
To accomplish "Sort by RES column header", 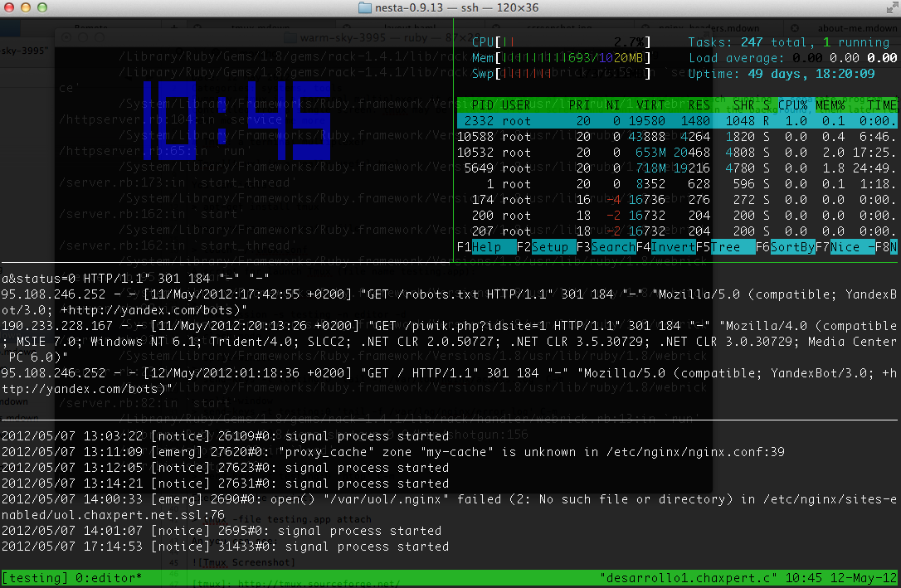I will coord(699,105).
